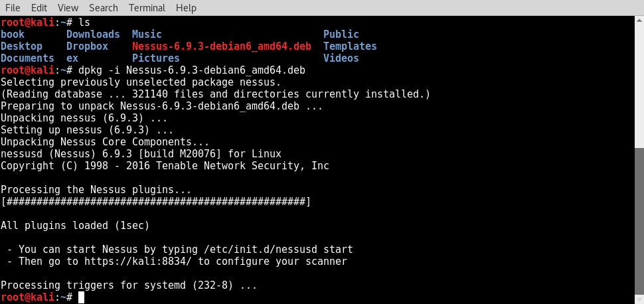Open the Edit menu
Image resolution: width=644 pixels, height=304 pixels.
(39, 8)
